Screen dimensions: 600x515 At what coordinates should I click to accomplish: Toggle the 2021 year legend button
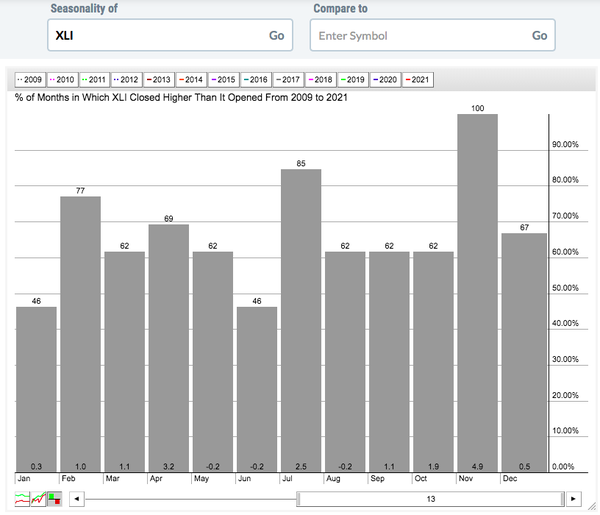click(x=417, y=79)
